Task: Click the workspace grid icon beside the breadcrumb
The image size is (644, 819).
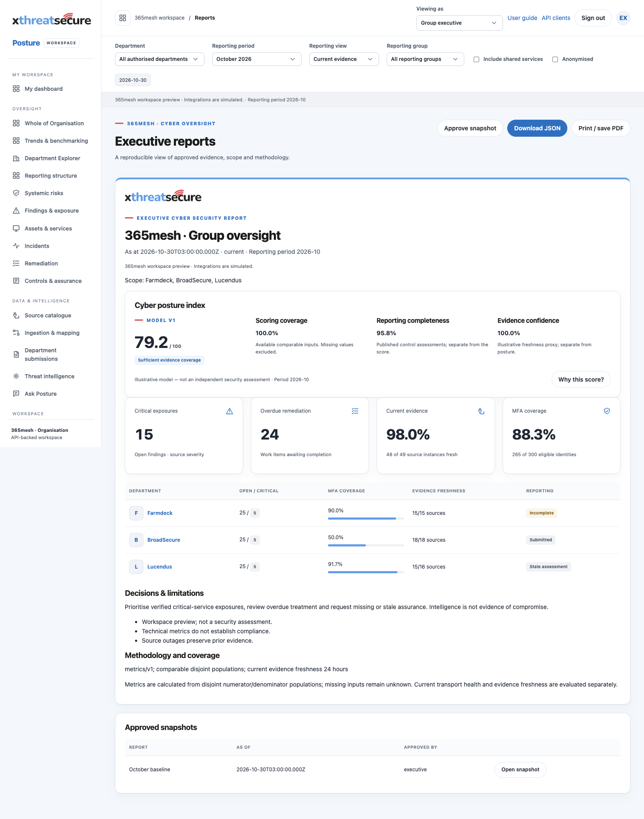Action: click(x=123, y=18)
